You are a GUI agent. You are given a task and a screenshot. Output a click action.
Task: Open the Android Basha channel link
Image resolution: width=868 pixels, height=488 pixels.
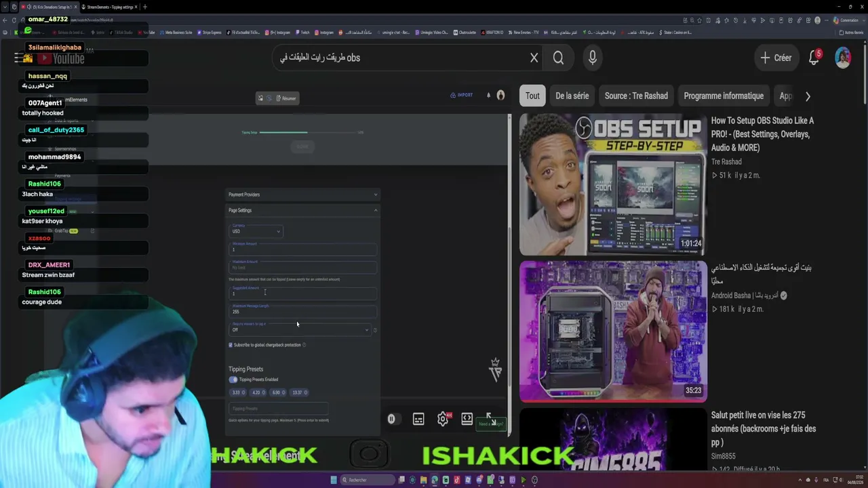[745, 296]
